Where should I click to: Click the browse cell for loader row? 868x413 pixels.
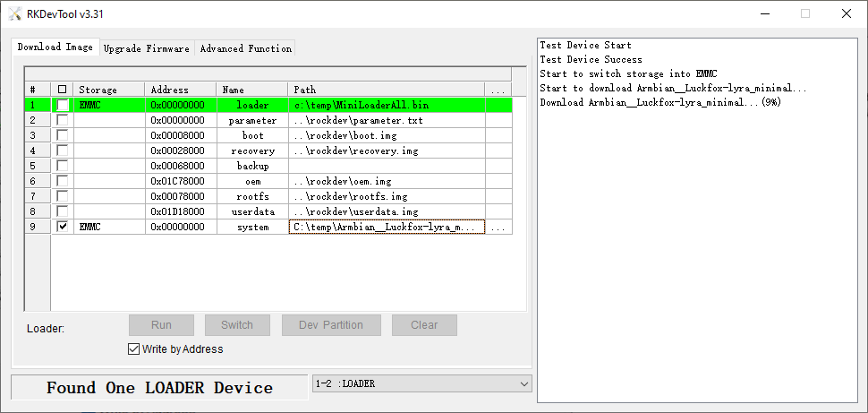click(498, 105)
